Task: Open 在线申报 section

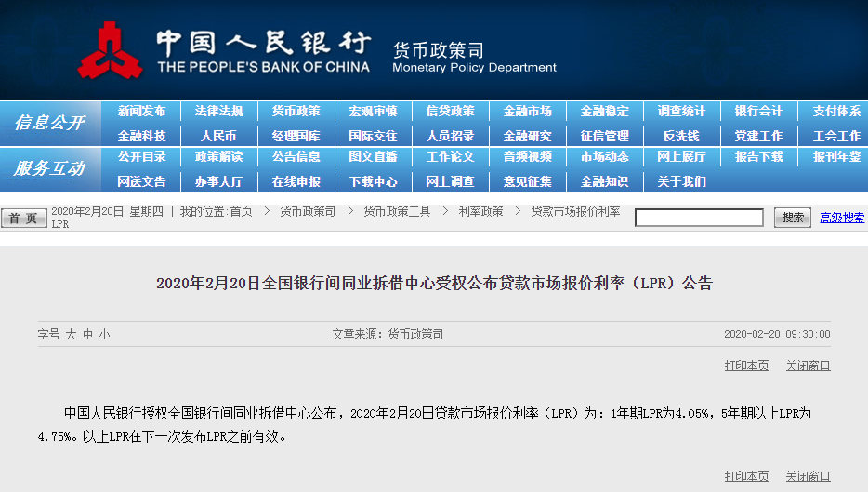Action: [x=296, y=181]
